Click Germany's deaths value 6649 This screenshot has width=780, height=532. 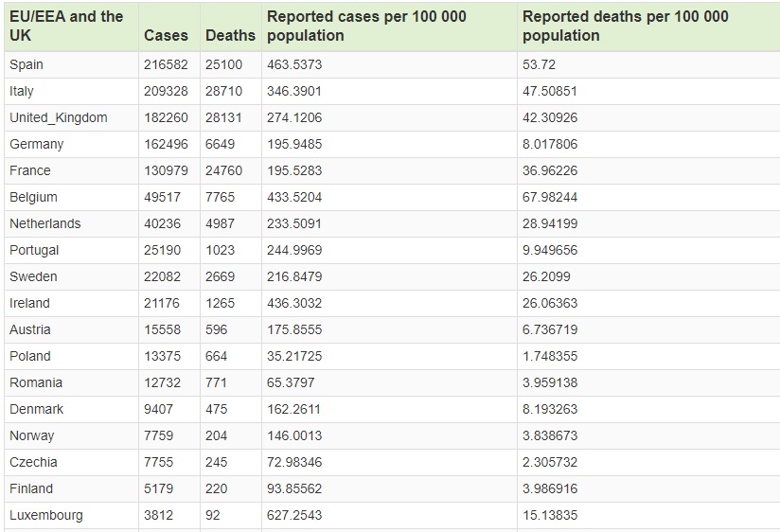tap(220, 144)
